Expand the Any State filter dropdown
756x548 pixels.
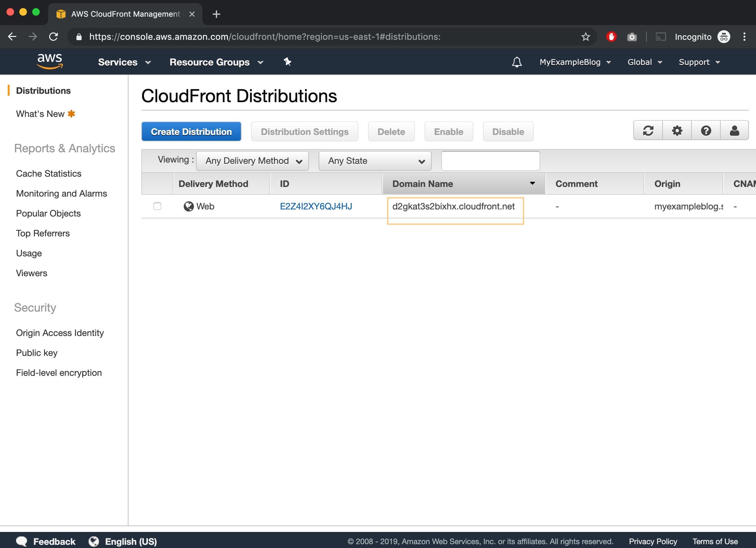[x=375, y=160]
